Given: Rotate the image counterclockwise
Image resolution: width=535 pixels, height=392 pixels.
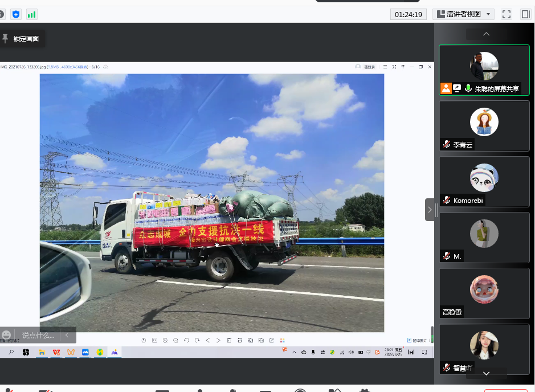Looking at the screenshot, I should [x=186, y=340].
